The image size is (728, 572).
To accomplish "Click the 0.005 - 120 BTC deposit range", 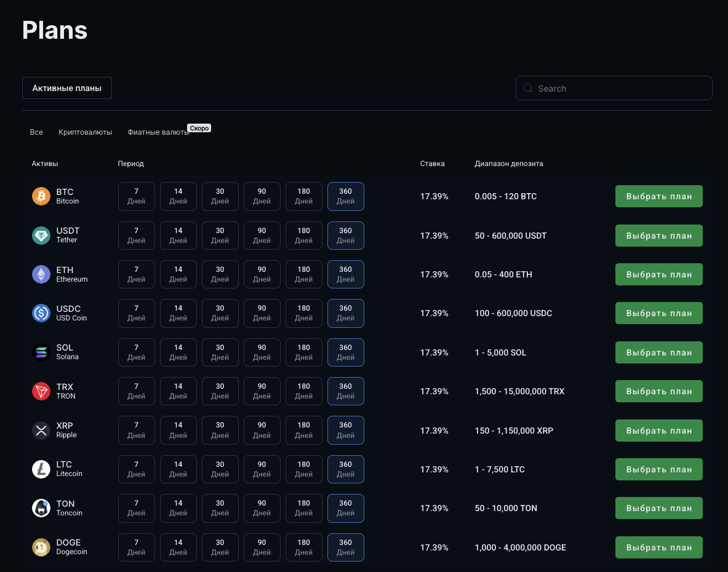I will (x=506, y=196).
